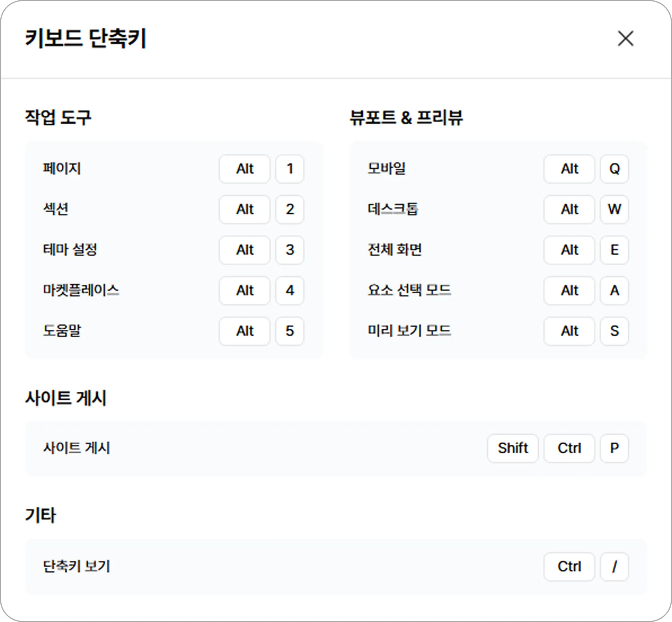Click the 뷰포트 & 프리뷰 section heading
The image size is (672, 622).
[x=406, y=118]
